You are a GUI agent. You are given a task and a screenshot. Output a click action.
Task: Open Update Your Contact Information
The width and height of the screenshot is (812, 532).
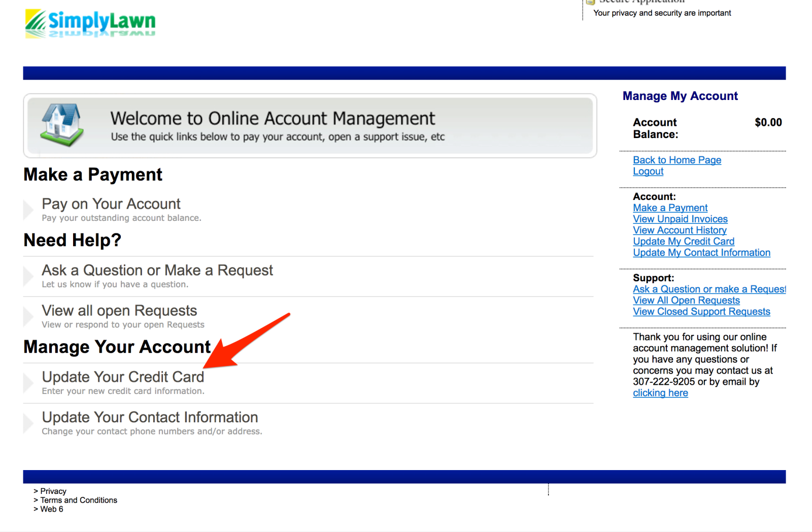pos(150,417)
